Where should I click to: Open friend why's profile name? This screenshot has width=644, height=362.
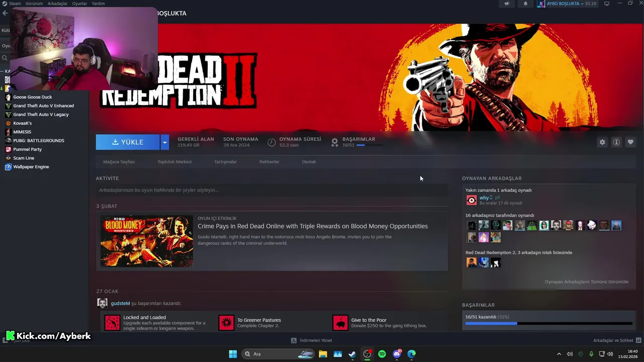[484, 198]
